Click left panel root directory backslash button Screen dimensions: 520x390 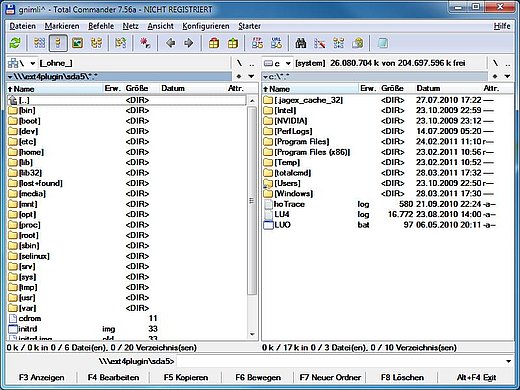click(x=239, y=63)
